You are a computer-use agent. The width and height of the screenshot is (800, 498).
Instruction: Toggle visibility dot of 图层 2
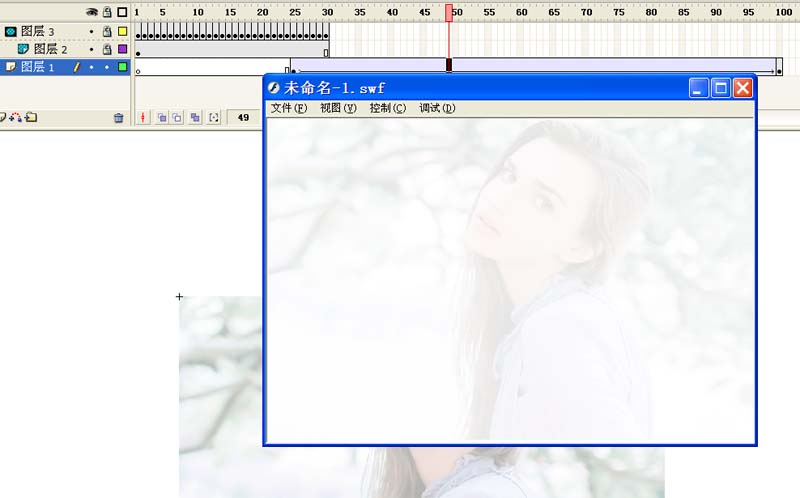pyautogui.click(x=91, y=49)
